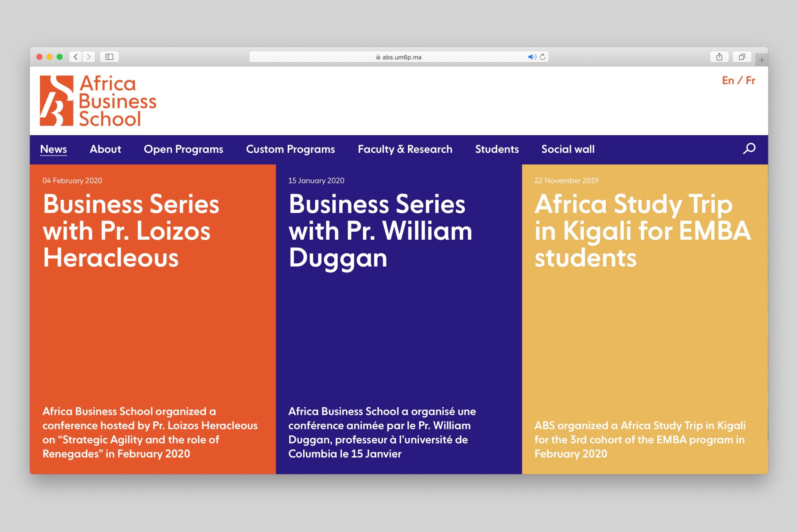Open the Share sheet icon
Image resolution: width=798 pixels, height=532 pixels.
click(x=719, y=57)
